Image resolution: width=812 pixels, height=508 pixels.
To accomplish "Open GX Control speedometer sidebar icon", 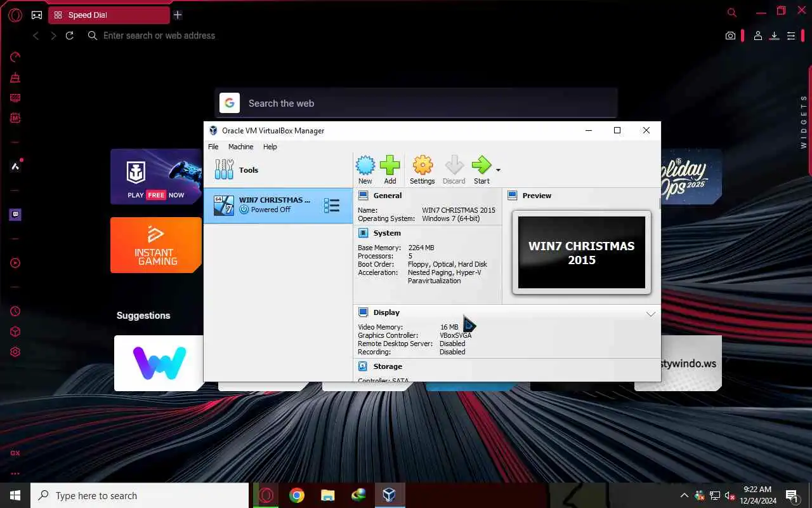I will pyautogui.click(x=15, y=57).
